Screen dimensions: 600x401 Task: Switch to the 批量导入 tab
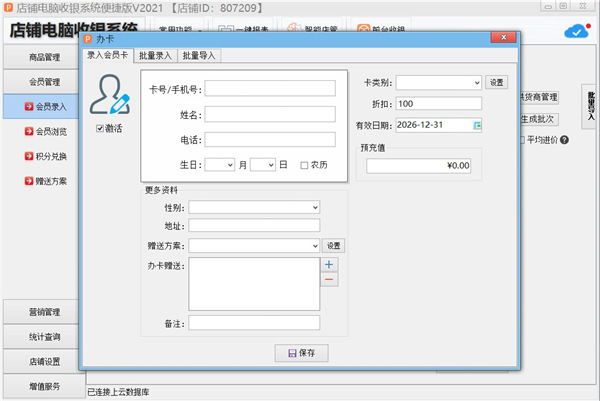(x=199, y=56)
